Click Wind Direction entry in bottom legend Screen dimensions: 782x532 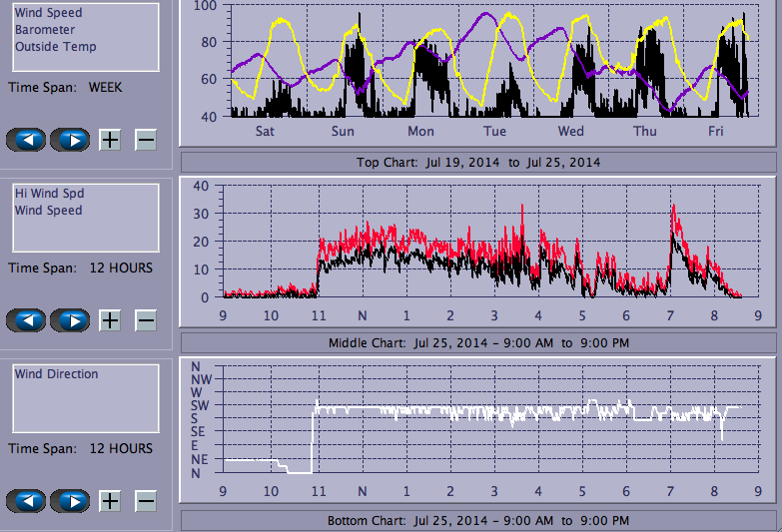click(x=56, y=374)
